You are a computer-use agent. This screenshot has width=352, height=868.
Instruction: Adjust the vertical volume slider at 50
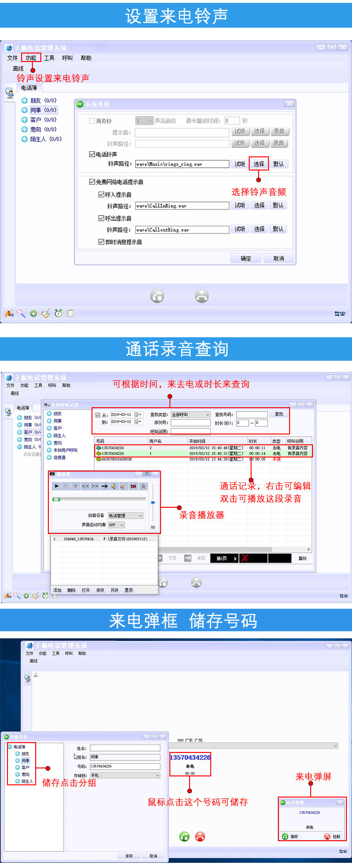[153, 503]
